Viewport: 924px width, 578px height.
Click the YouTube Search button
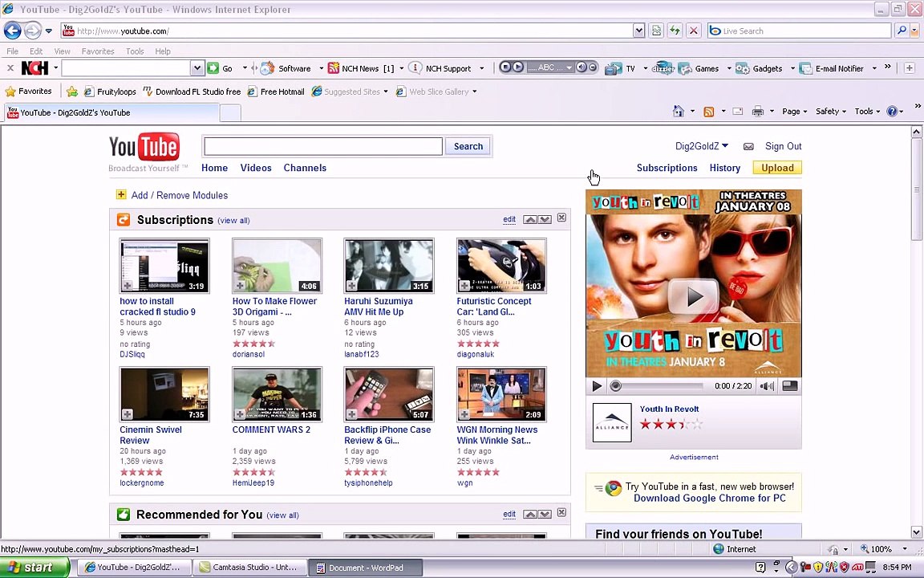[468, 146]
